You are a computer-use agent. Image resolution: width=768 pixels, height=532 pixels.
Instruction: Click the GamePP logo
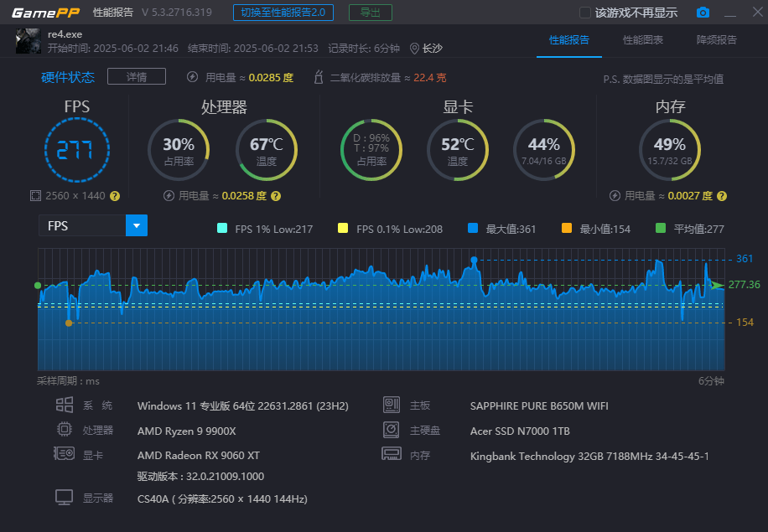[x=45, y=13]
